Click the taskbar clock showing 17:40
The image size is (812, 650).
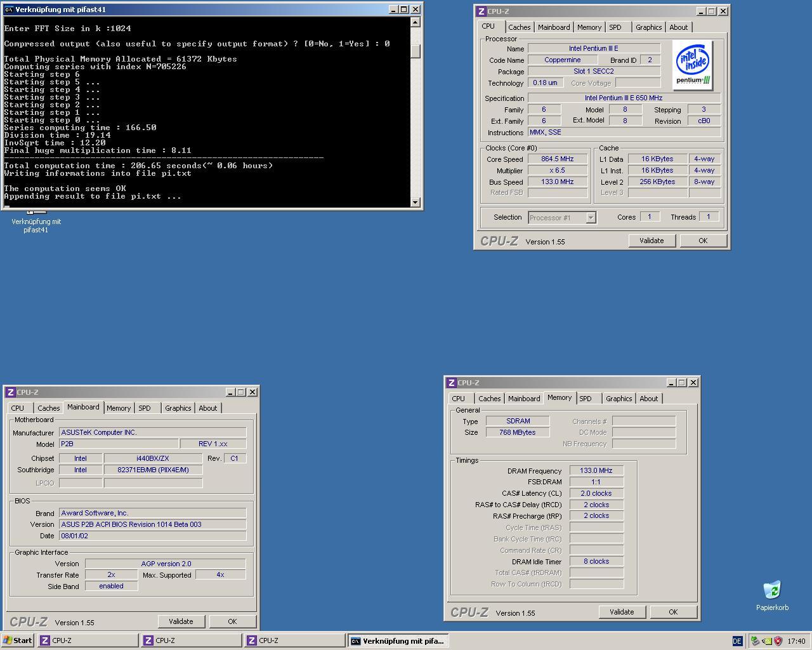click(796, 641)
